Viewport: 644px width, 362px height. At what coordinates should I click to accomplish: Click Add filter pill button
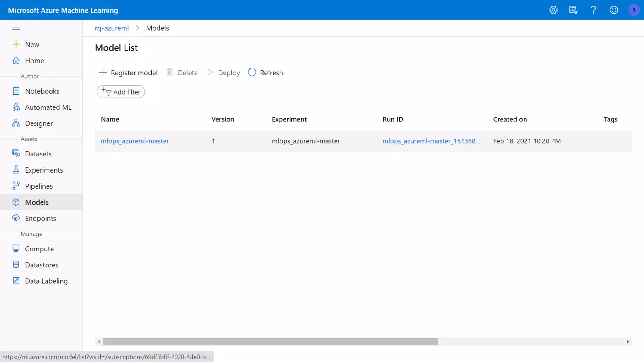(x=121, y=92)
